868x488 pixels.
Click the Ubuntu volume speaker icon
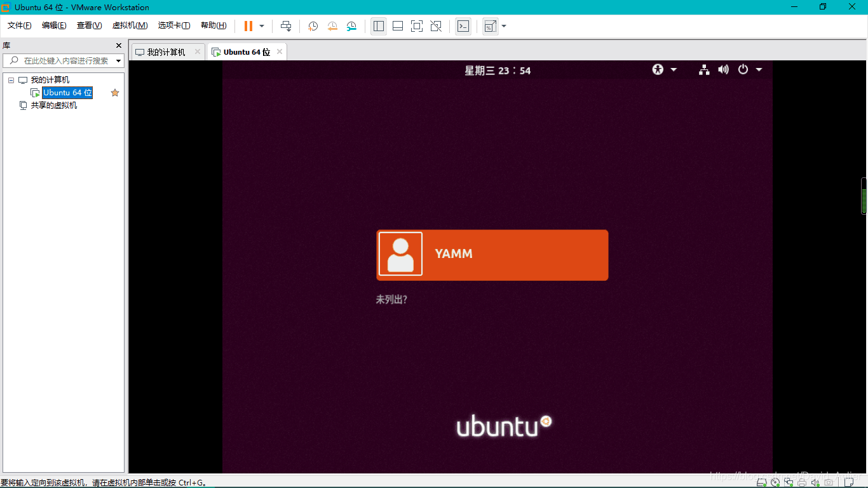723,70
